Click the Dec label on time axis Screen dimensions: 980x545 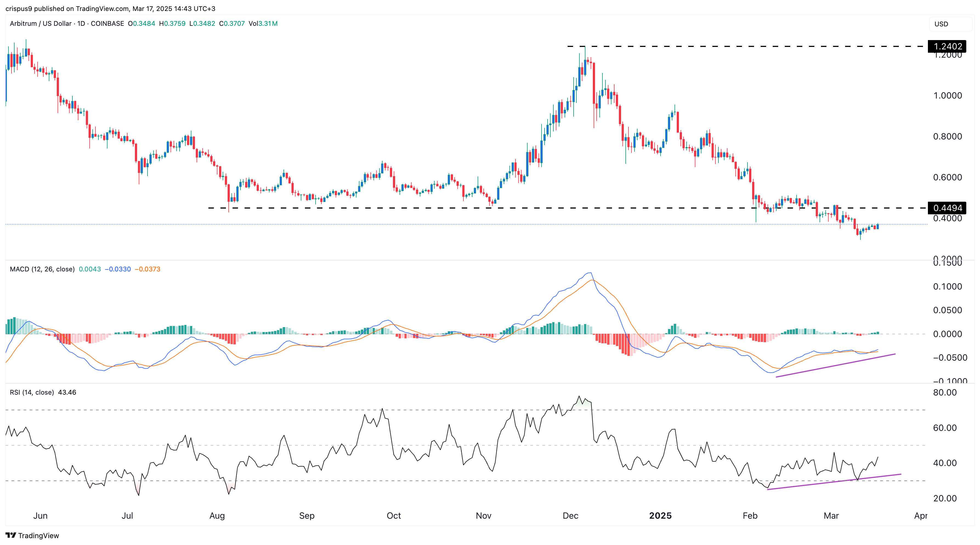pyautogui.click(x=570, y=516)
